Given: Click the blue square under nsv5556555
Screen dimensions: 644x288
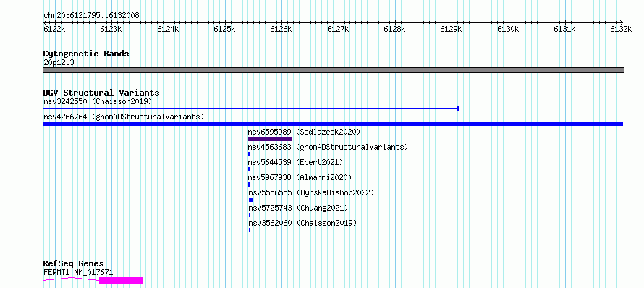Looking at the screenshot, I should tap(251, 200).
